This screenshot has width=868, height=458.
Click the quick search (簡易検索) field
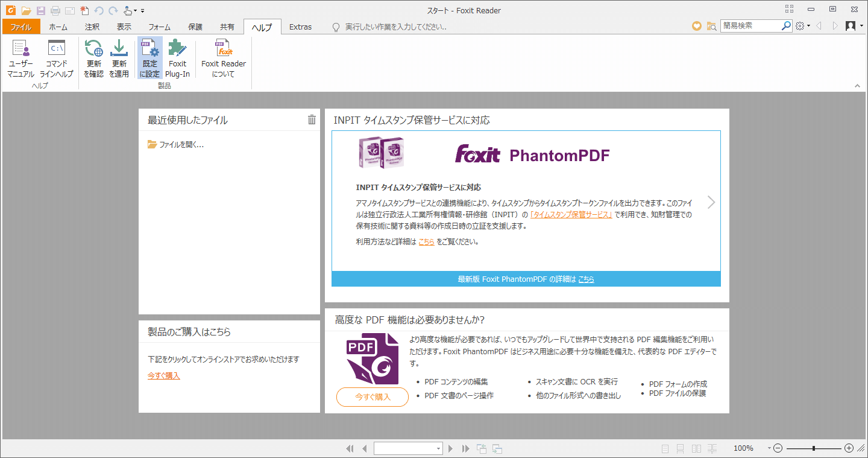[750, 26]
